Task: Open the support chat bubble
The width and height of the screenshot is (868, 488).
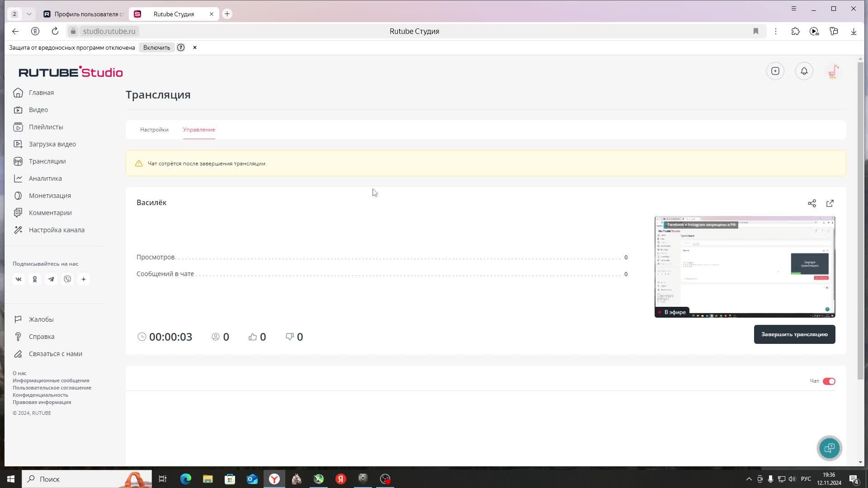Action: point(829,448)
